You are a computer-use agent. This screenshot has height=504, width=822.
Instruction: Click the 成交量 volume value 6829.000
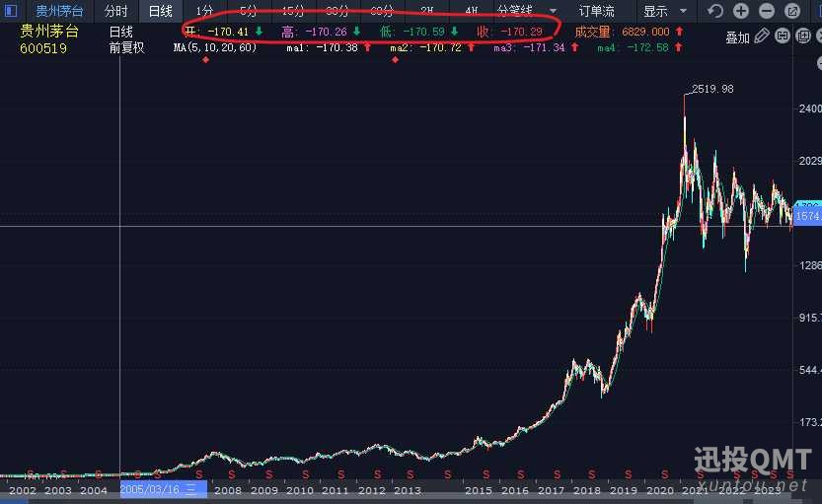point(645,32)
